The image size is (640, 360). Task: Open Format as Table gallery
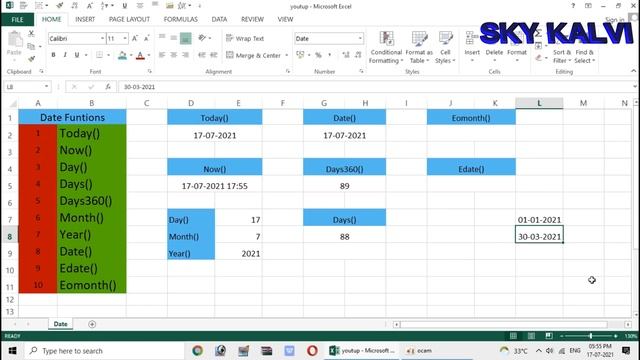(x=419, y=47)
